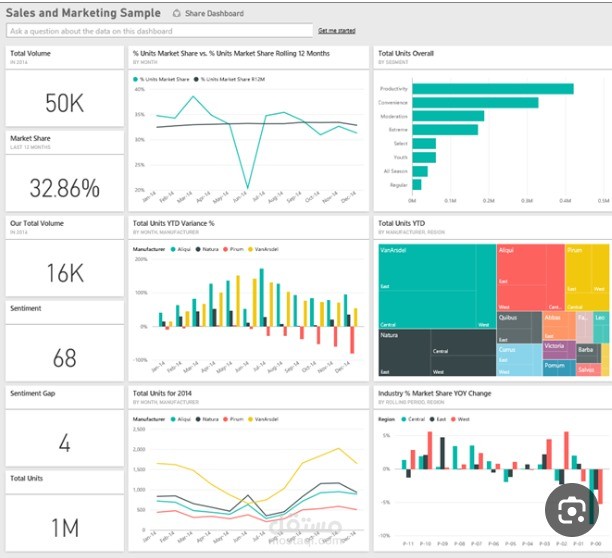Screen dimensions: 612x558
Task: Select the Barba block in the treemap
Action: [x=589, y=352]
